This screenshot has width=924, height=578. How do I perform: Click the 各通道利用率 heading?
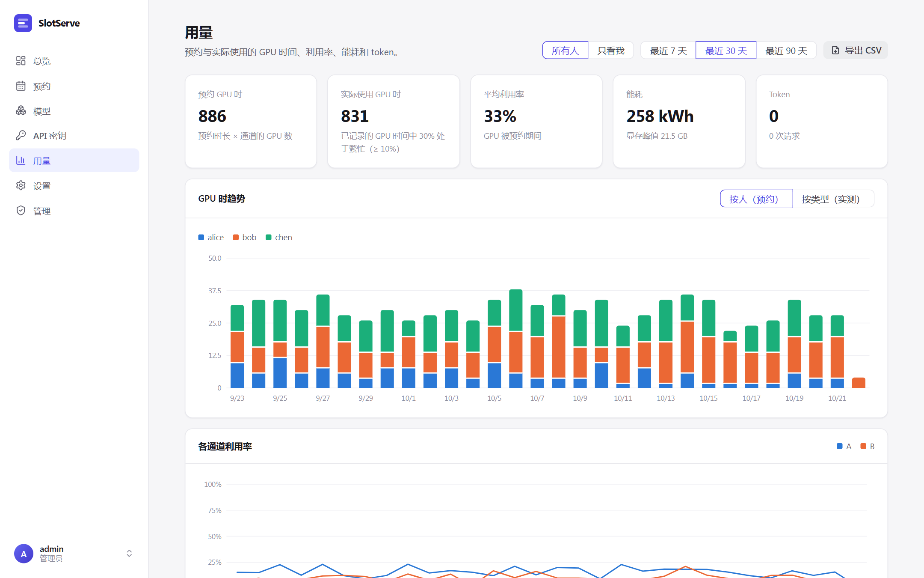(225, 447)
